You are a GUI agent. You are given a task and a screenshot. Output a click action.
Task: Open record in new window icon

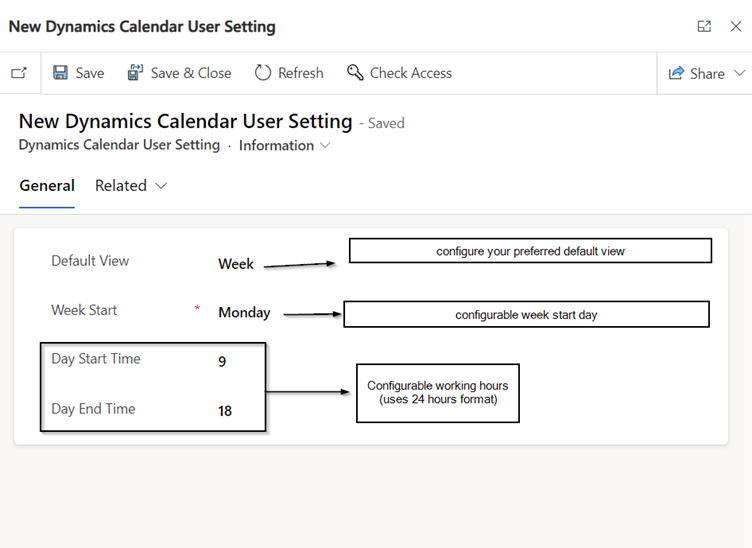(19, 73)
